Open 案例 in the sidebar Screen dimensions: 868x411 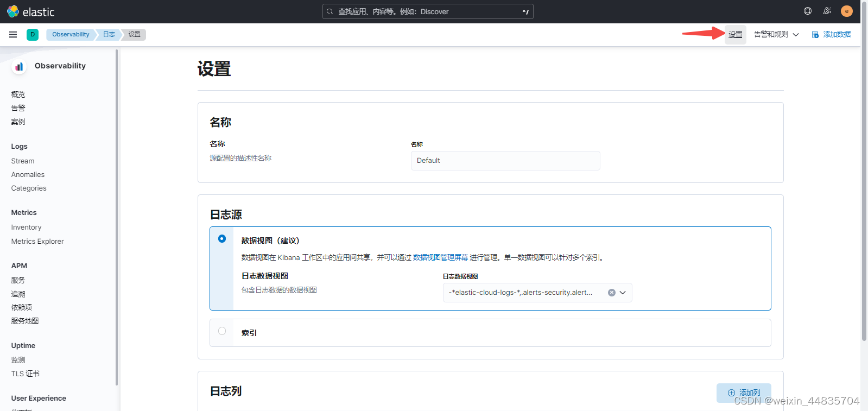[18, 122]
